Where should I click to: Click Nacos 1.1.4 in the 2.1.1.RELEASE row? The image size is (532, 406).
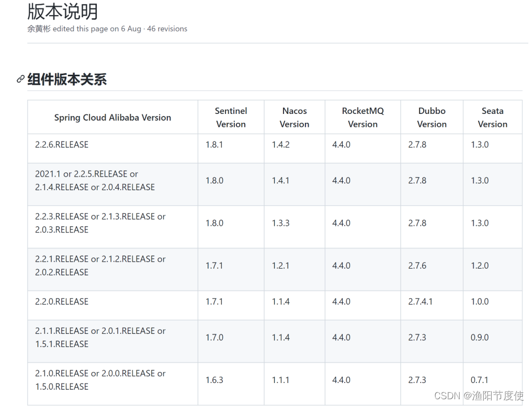pyautogui.click(x=280, y=338)
